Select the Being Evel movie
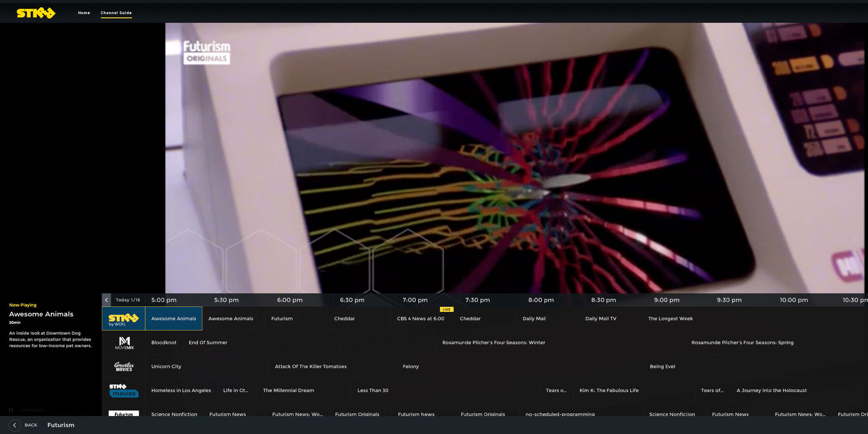The image size is (868, 434). pos(756,367)
